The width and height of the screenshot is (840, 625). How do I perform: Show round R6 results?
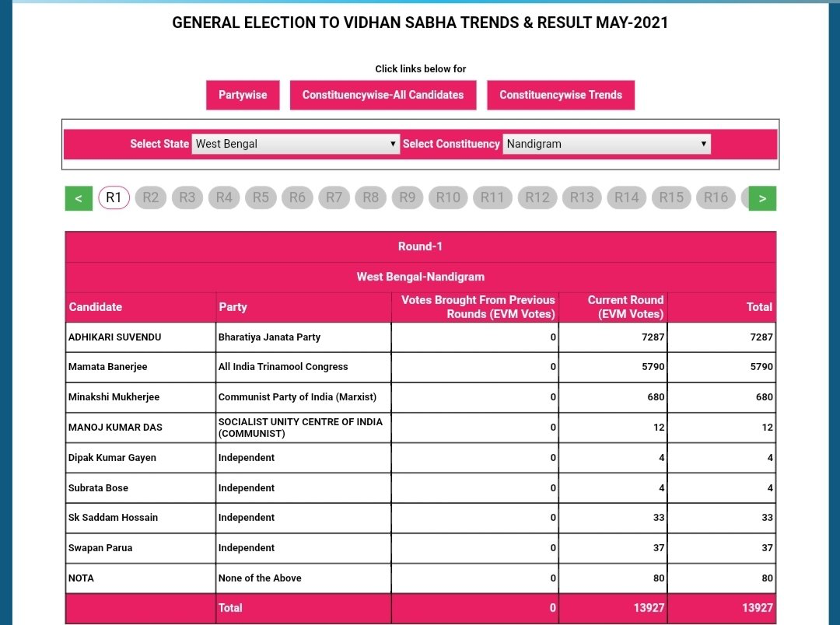297,197
